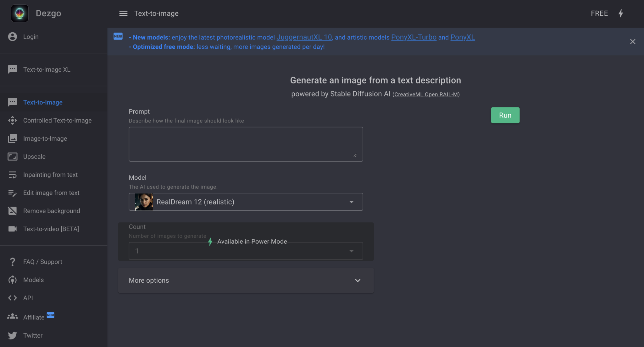644x347 pixels.
Task: Click the Inpainting from text icon
Action: pos(12,174)
